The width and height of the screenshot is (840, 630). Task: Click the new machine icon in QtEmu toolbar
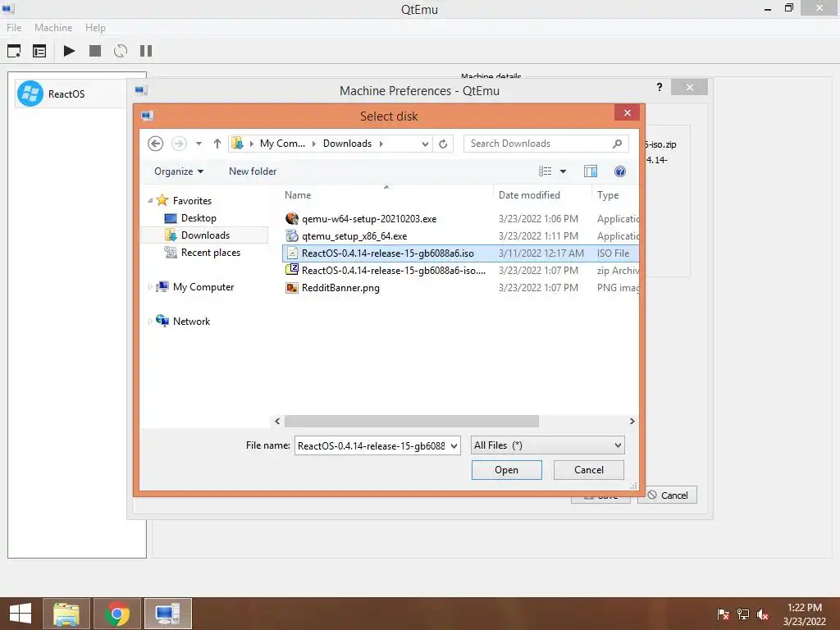pos(14,51)
